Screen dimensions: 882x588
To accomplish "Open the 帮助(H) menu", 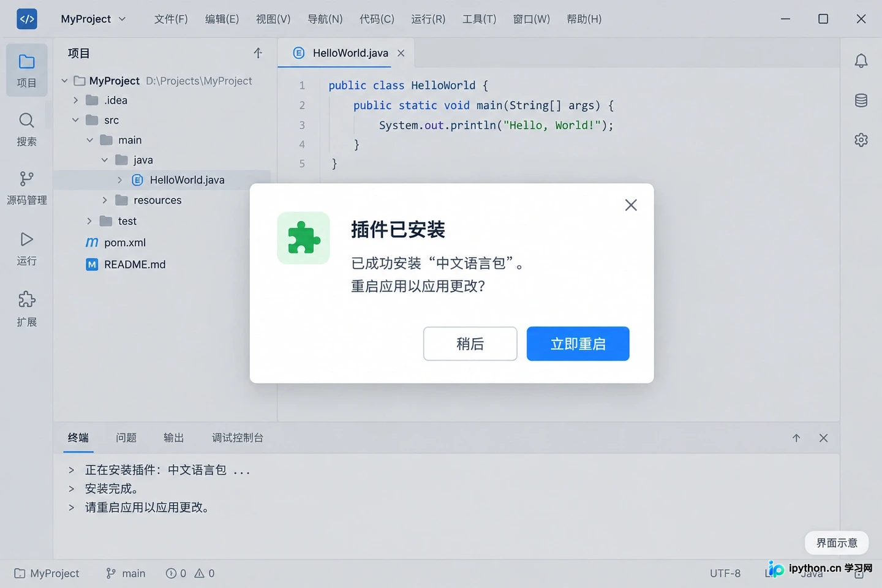I will 584,19.
